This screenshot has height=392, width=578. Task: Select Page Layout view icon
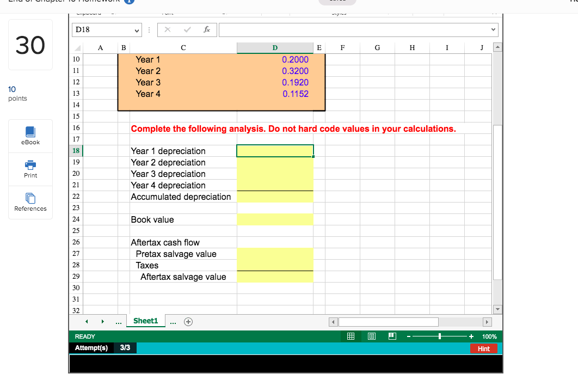pos(372,336)
